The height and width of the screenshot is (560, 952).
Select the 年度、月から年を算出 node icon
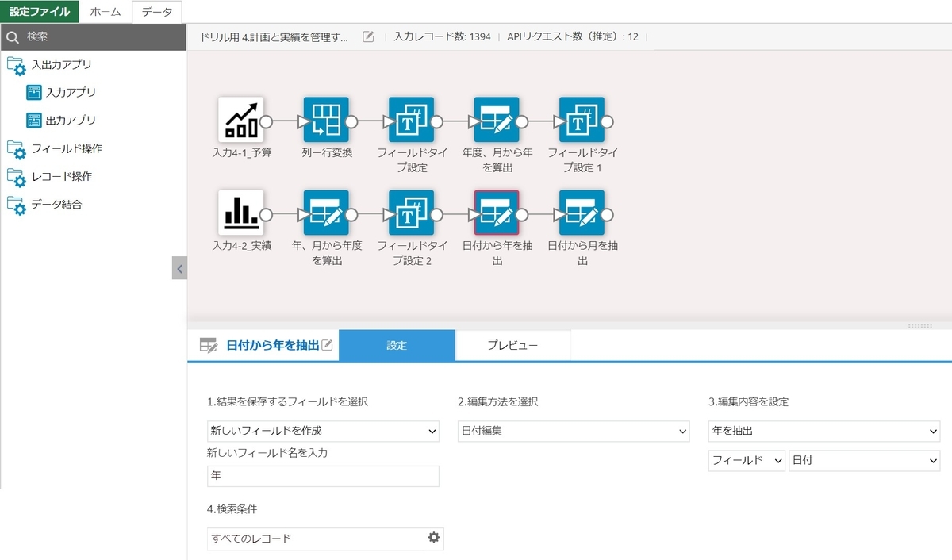[x=497, y=120]
